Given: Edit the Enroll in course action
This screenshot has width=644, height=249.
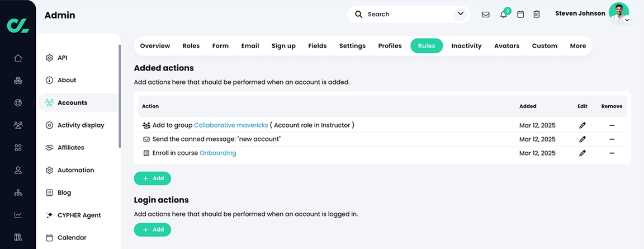Looking at the screenshot, I should coord(582,153).
